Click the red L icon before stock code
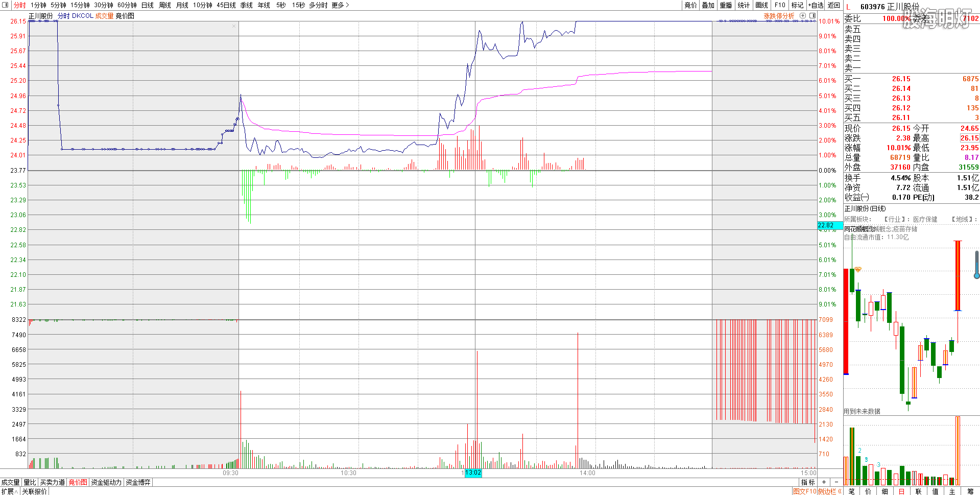Viewport: 980px width, 495px height. pos(848,7)
